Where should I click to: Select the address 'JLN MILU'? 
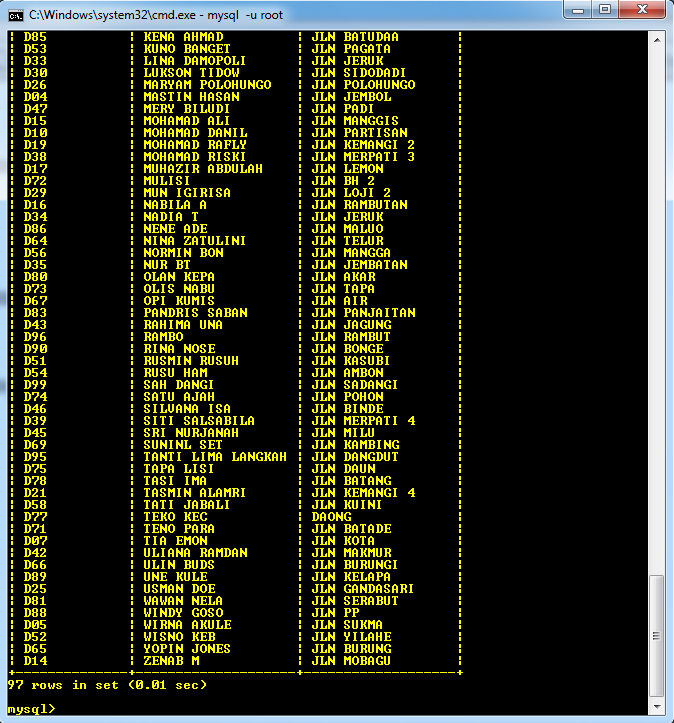click(x=343, y=433)
